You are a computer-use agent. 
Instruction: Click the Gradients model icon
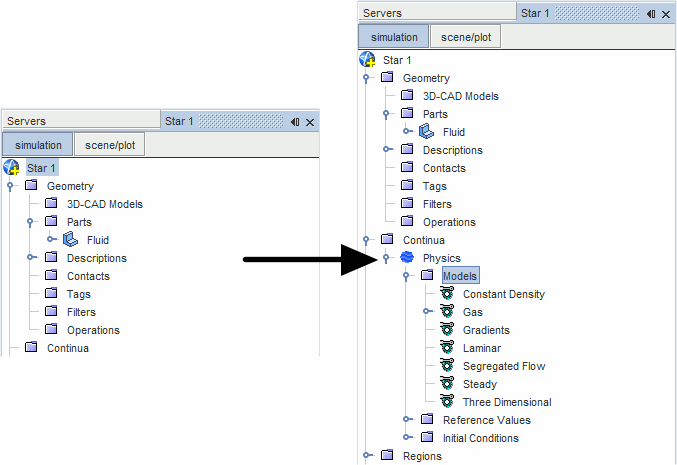[446, 330]
